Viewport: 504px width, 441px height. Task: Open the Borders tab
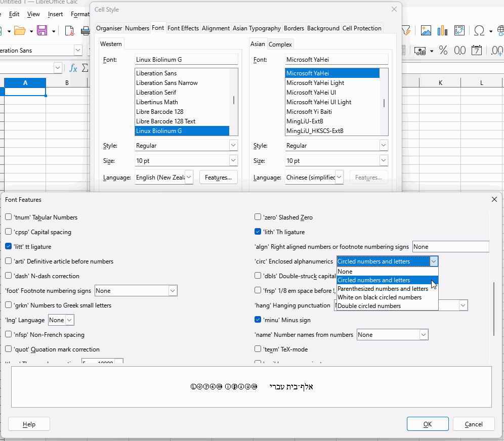click(294, 28)
